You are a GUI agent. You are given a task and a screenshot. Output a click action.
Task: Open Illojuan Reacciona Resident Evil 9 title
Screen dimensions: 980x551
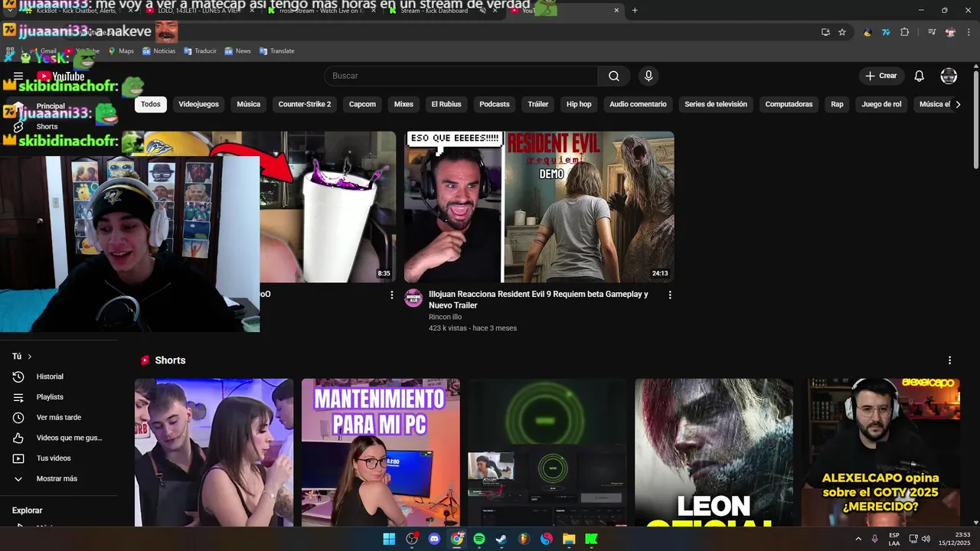pos(538,299)
